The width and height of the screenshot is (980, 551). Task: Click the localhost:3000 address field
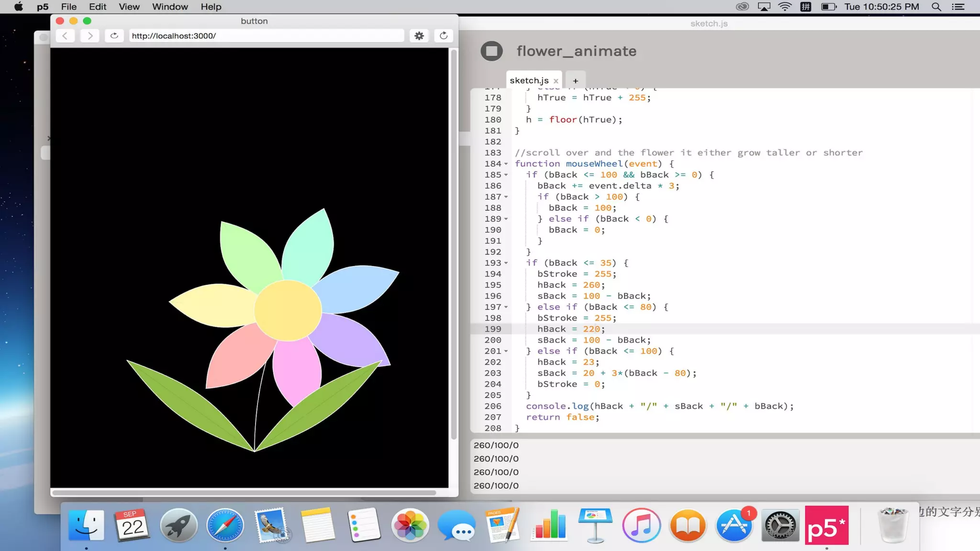(266, 36)
